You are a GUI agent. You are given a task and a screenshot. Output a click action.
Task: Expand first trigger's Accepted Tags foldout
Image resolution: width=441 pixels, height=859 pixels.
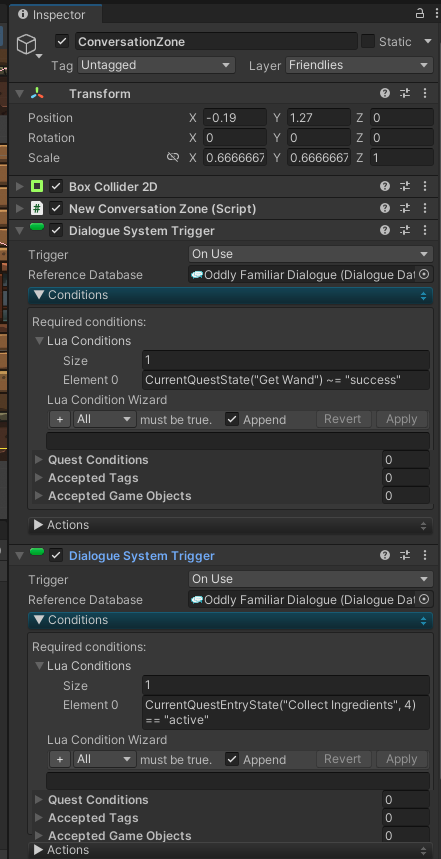click(38, 478)
